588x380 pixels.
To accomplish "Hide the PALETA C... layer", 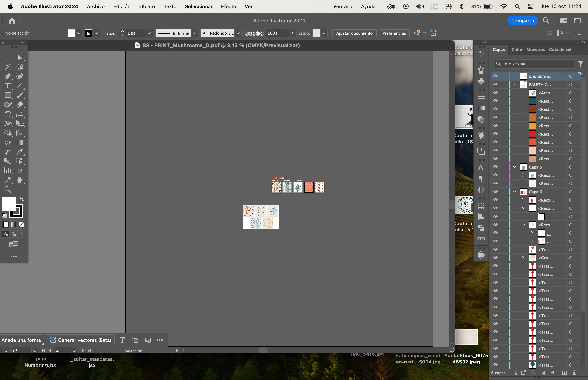I will pyautogui.click(x=495, y=84).
